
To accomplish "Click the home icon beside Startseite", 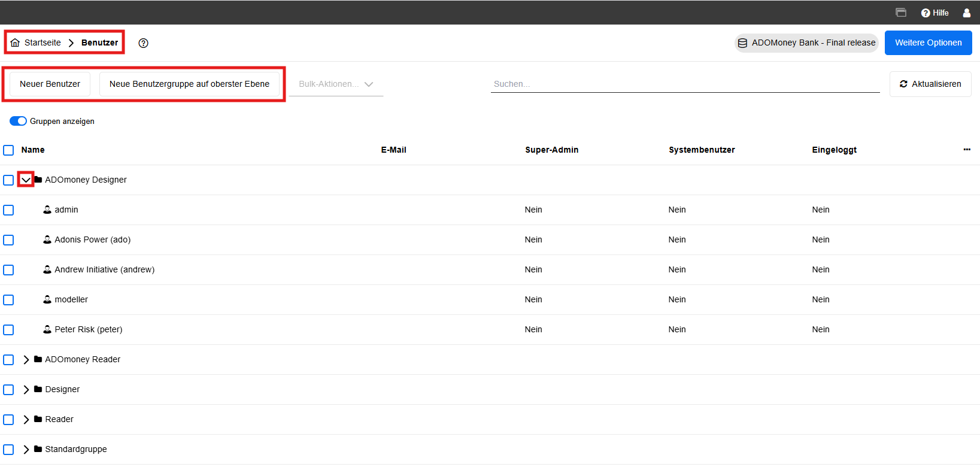I will 15,43.
